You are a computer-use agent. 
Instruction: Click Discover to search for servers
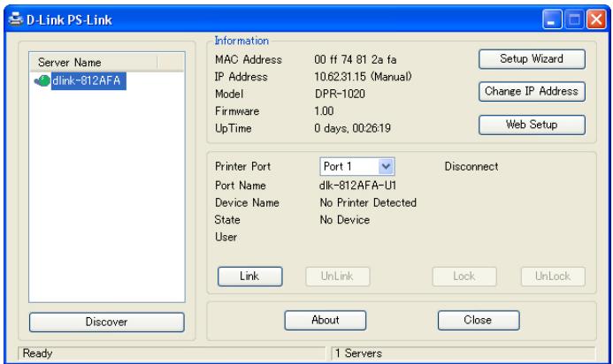[x=107, y=322]
